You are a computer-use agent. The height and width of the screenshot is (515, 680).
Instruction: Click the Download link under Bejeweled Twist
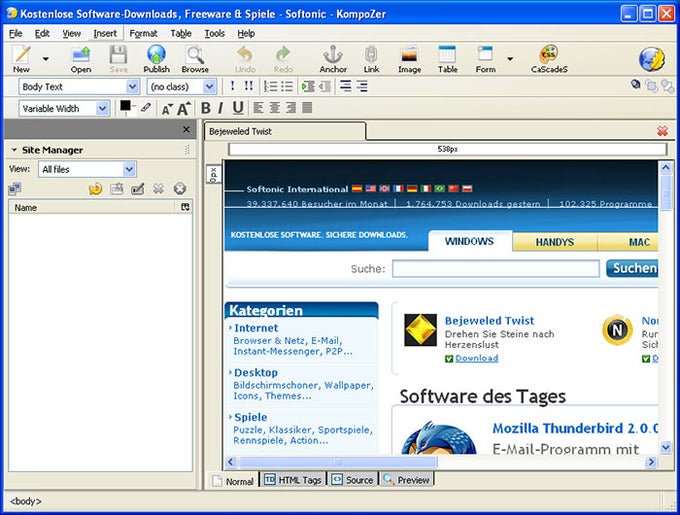(x=477, y=358)
